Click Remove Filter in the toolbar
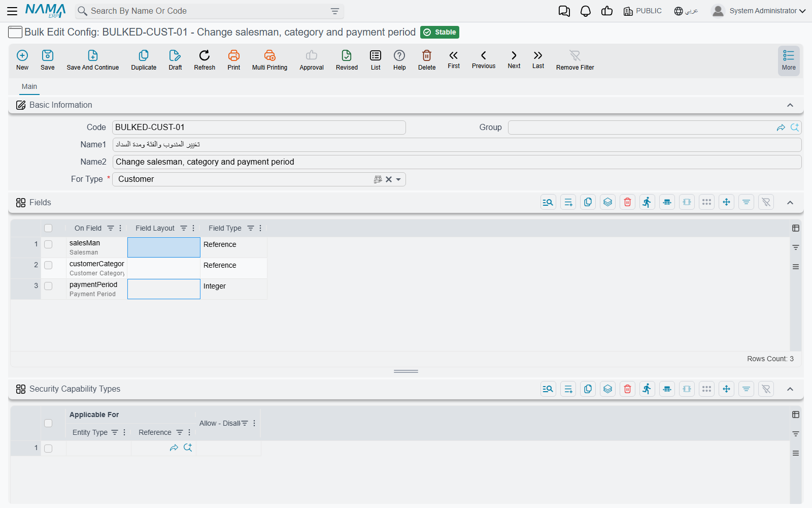This screenshot has width=812, height=508. pos(575,60)
